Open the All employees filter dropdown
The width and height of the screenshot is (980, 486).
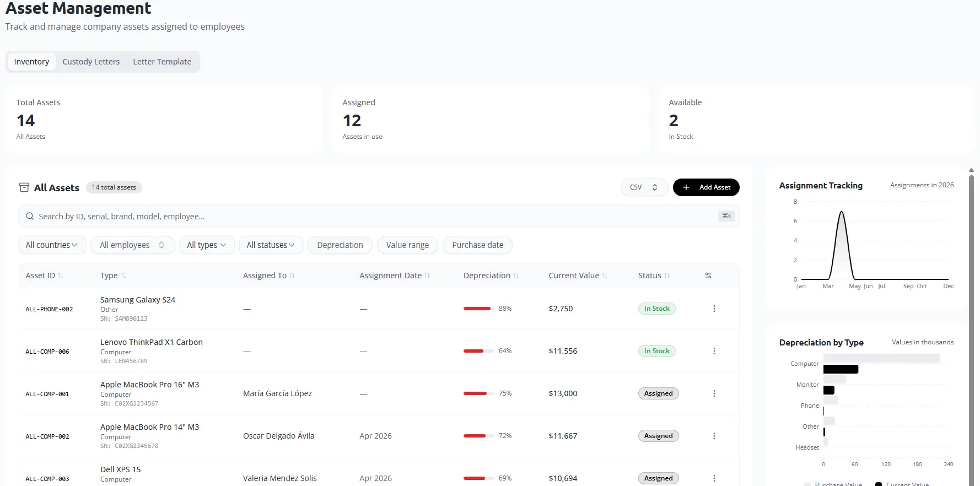(x=132, y=245)
